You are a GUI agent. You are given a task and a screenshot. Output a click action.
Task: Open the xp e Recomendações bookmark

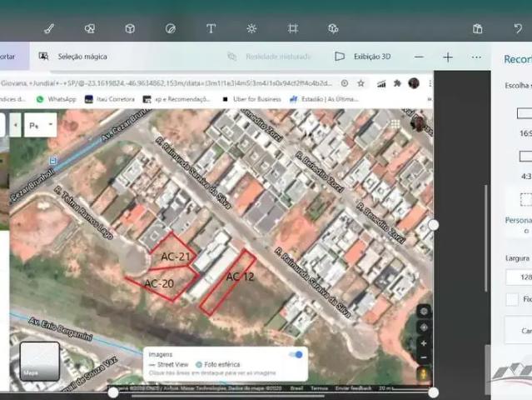(x=177, y=99)
